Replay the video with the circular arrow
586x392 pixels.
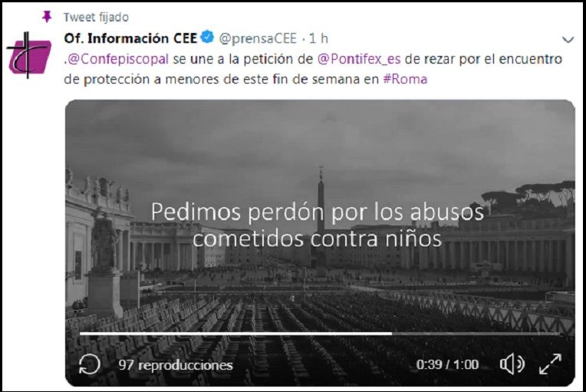point(90,364)
